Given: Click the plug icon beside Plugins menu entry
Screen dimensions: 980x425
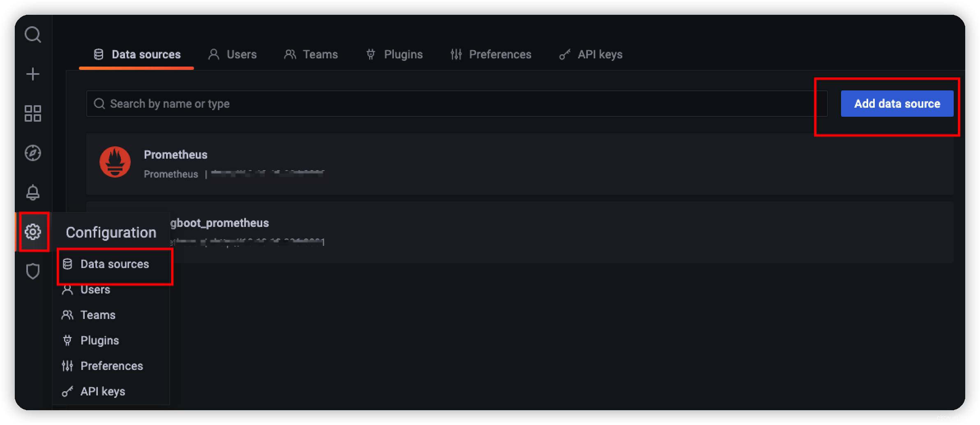Looking at the screenshot, I should coord(67,340).
